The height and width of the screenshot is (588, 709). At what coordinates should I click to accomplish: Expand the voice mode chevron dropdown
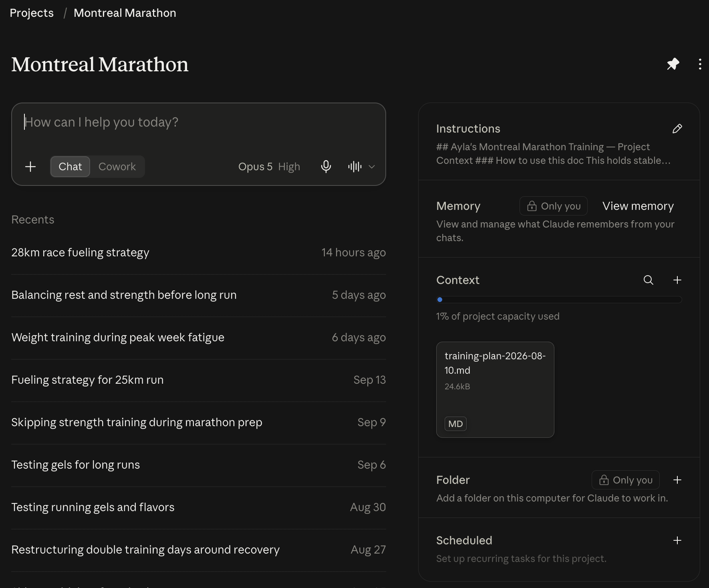(372, 167)
